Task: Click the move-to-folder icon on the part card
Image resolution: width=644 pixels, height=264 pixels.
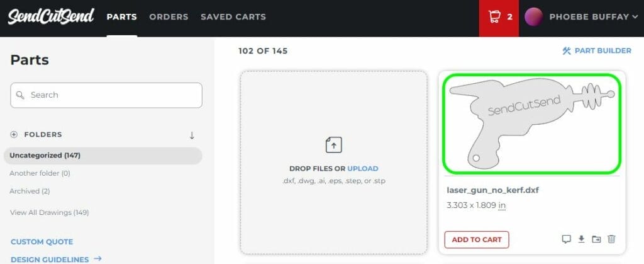Action: [596, 239]
